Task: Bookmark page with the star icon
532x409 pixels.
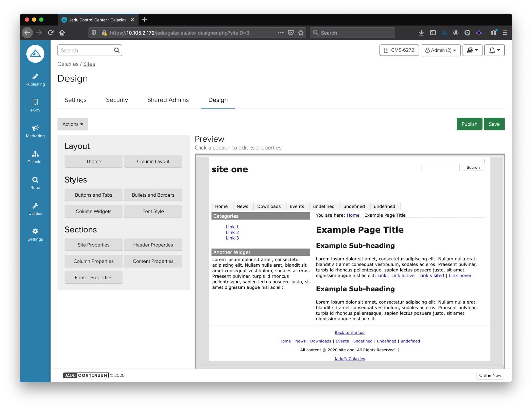Action: pos(301,33)
